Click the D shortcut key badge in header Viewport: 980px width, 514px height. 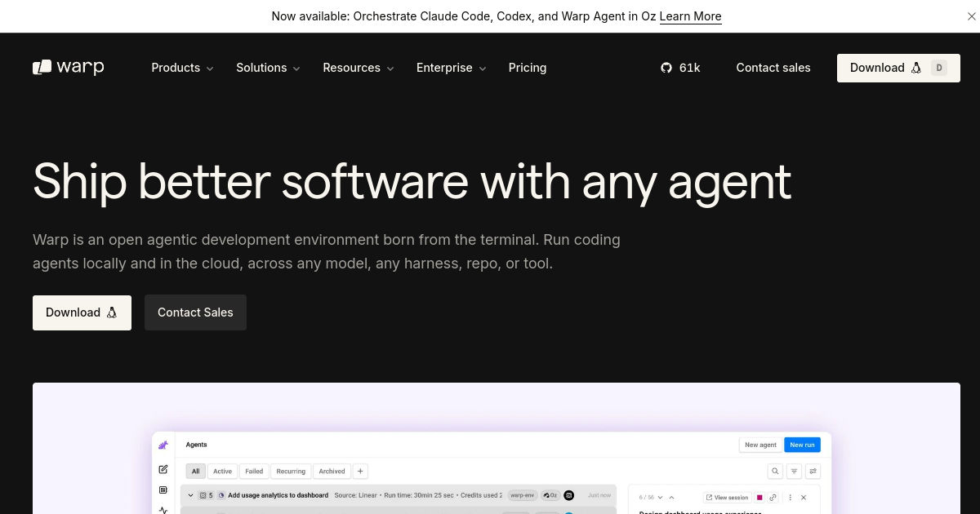pos(939,68)
